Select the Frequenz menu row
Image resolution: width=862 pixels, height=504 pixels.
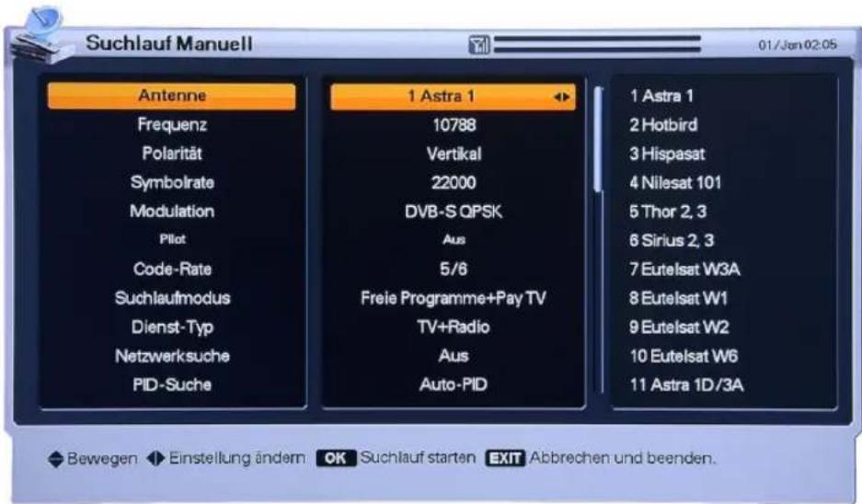[x=171, y=125]
